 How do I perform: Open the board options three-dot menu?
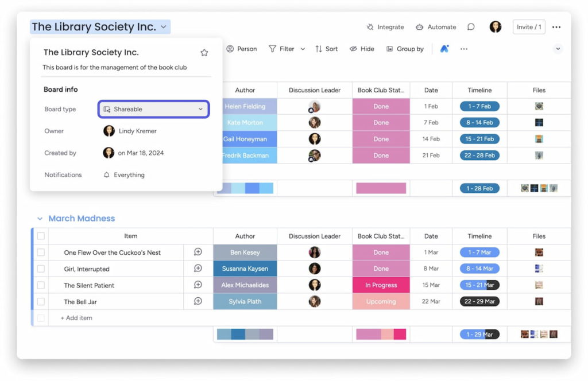tap(556, 26)
